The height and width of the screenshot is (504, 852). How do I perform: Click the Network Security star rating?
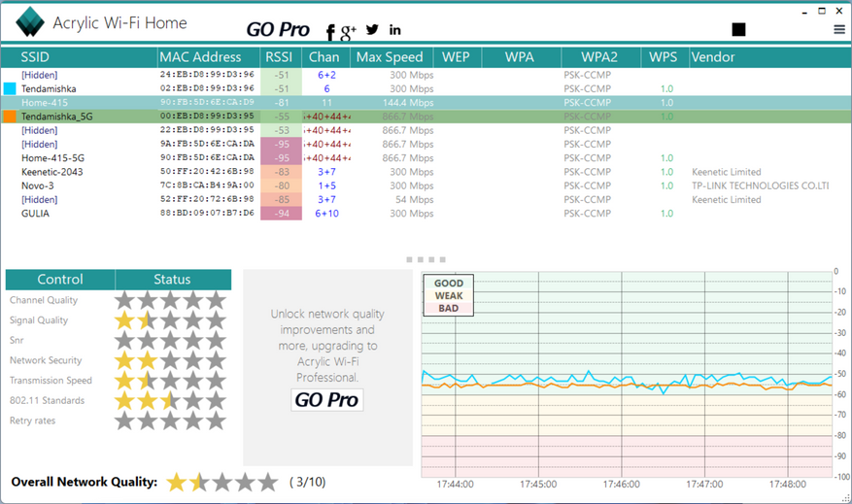pyautogui.click(x=170, y=360)
